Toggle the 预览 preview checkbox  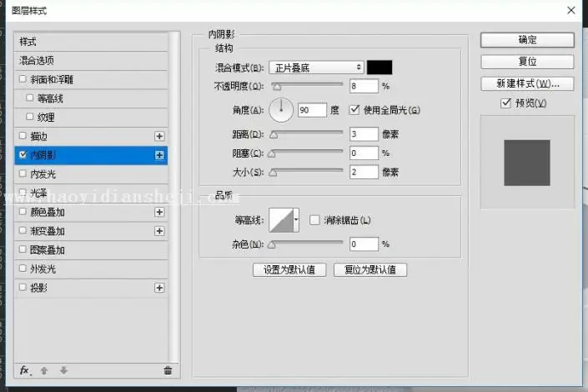[x=505, y=103]
